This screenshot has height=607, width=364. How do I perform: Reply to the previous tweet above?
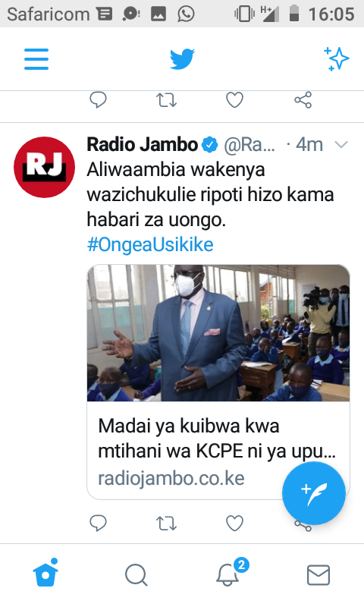click(99, 100)
